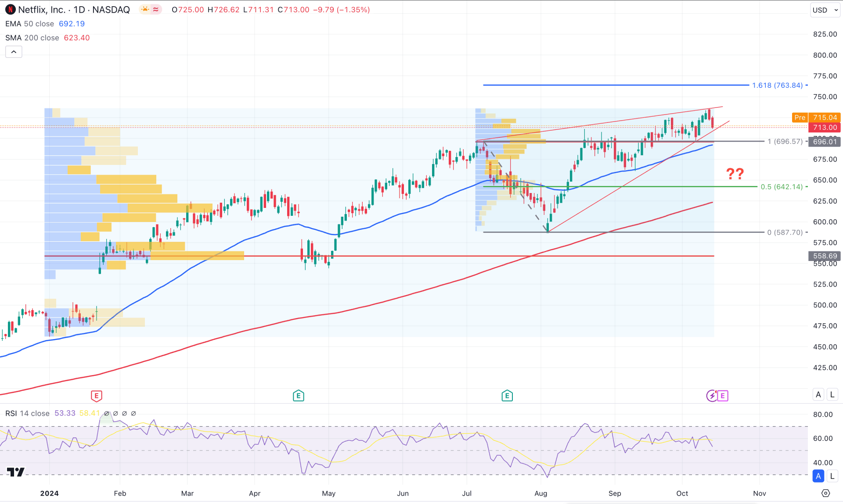Click the 425.00 price scale value
The height and width of the screenshot is (504, 843).
(825, 368)
